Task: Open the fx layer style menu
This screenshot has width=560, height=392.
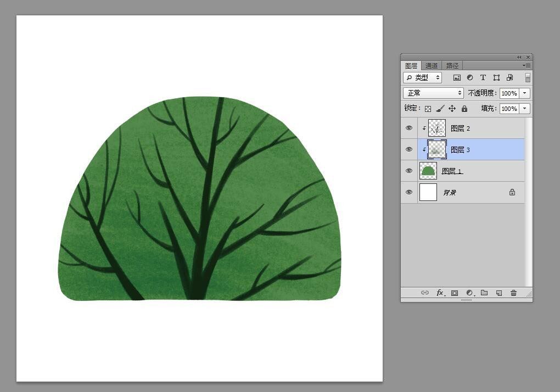Action: click(440, 293)
